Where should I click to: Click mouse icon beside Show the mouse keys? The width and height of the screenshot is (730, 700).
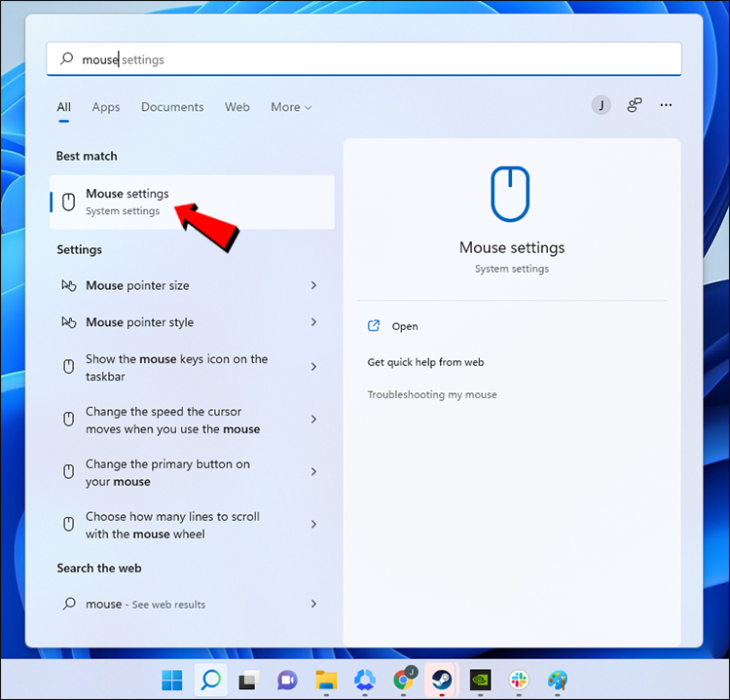68,366
